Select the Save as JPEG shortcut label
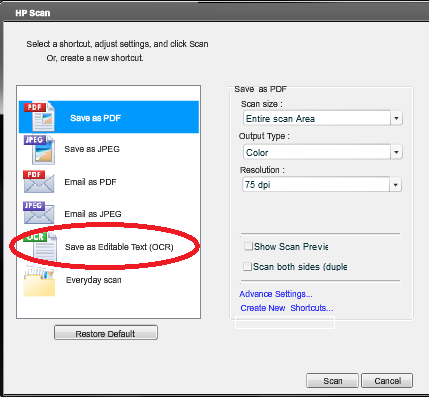Screen dimensions: 429x397 pos(92,149)
